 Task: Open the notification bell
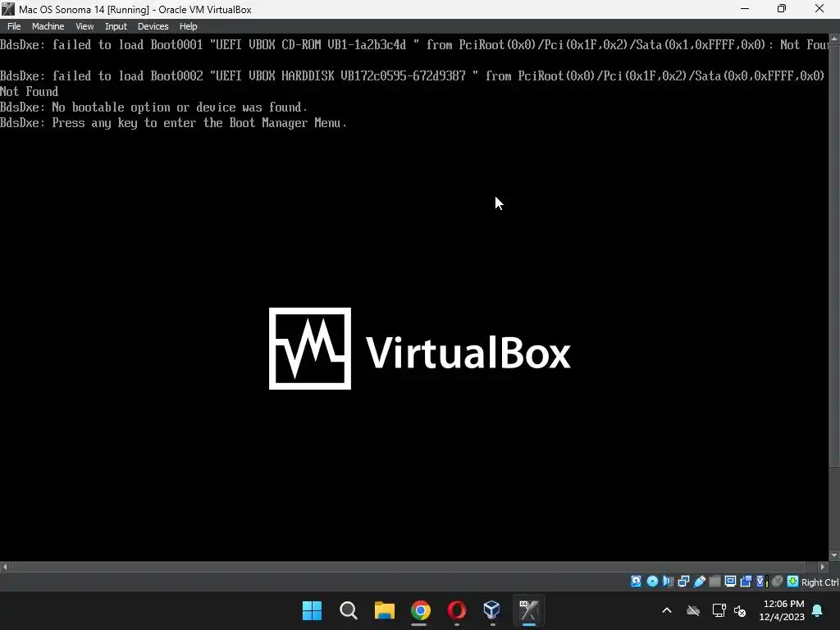818,610
